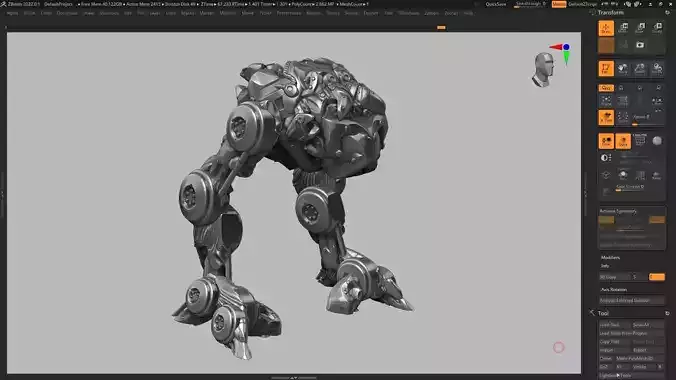This screenshot has height=380, width=676.
Task: Toggle the first small rotation-axis icon after Qxyz
Action: click(621, 88)
